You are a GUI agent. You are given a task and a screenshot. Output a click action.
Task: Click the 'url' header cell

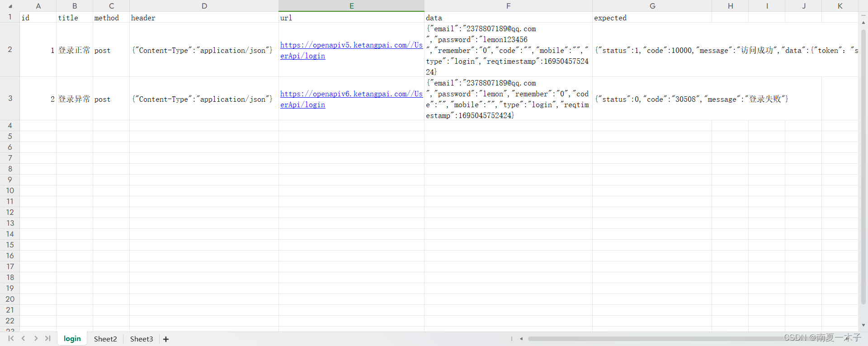(x=351, y=17)
